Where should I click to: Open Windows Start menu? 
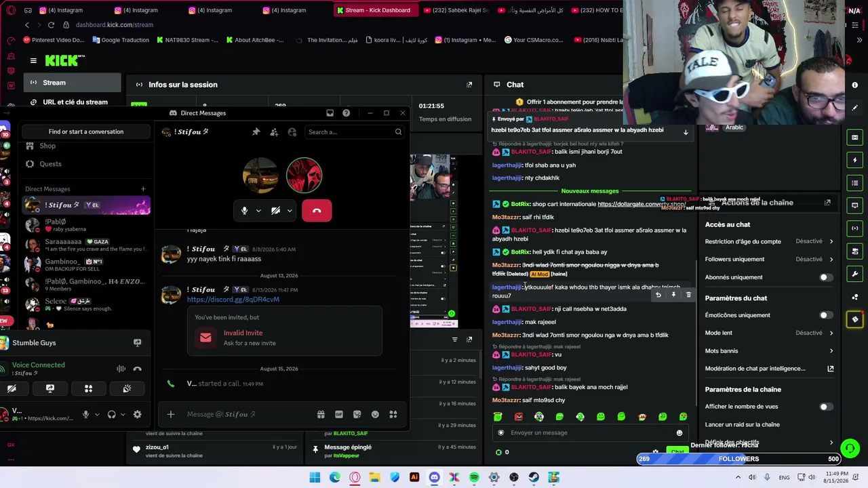315,478
